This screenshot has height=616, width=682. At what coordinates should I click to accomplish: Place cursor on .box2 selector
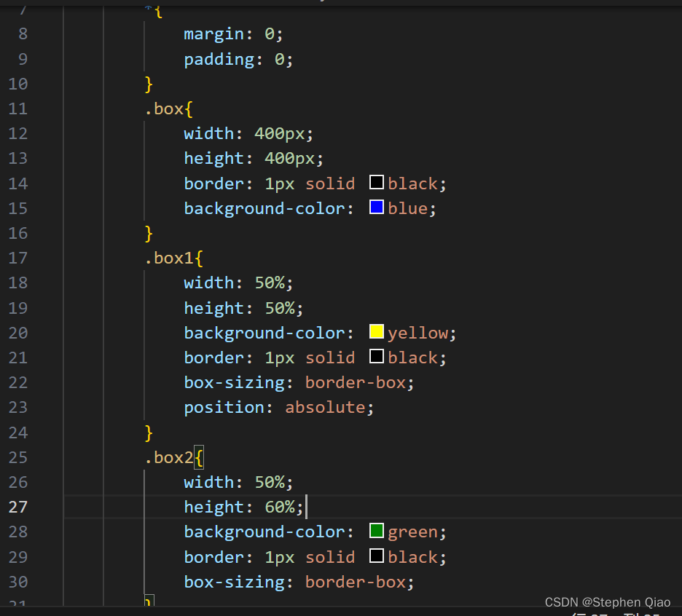[x=169, y=457]
